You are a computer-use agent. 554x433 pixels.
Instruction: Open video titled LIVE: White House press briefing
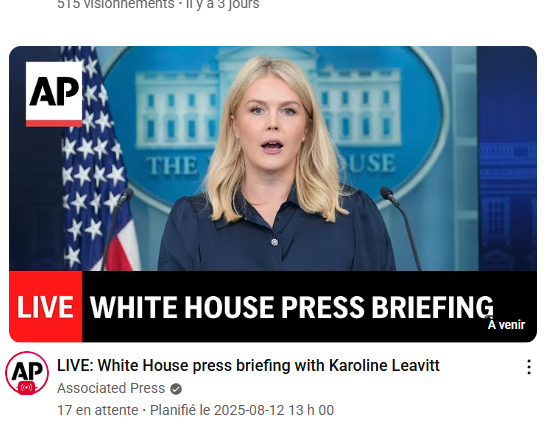pyautogui.click(x=248, y=366)
